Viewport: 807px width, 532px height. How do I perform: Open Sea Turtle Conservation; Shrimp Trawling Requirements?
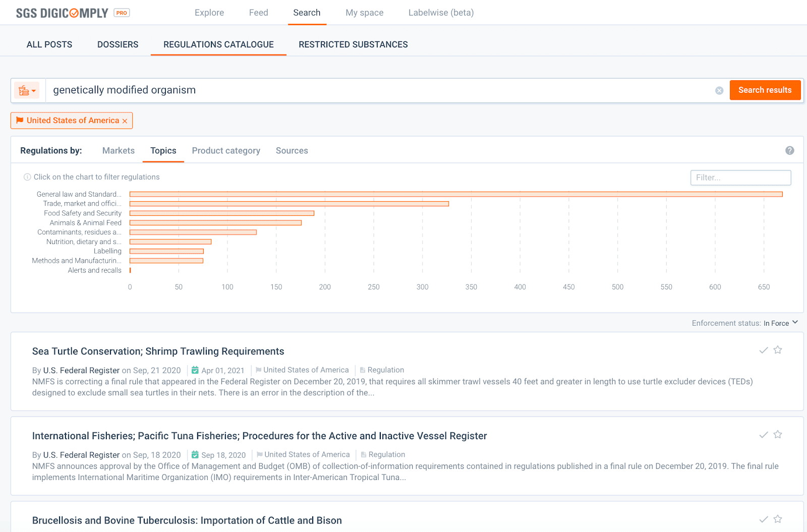click(158, 351)
